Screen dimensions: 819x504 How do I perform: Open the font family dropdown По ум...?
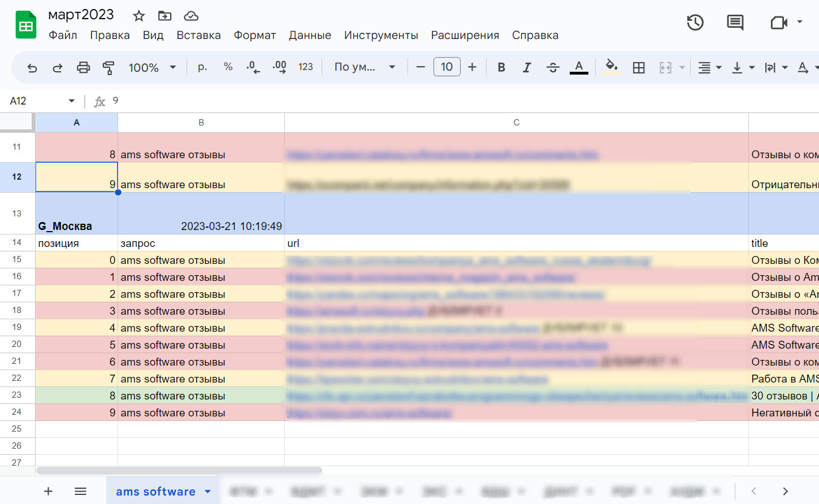pos(365,67)
